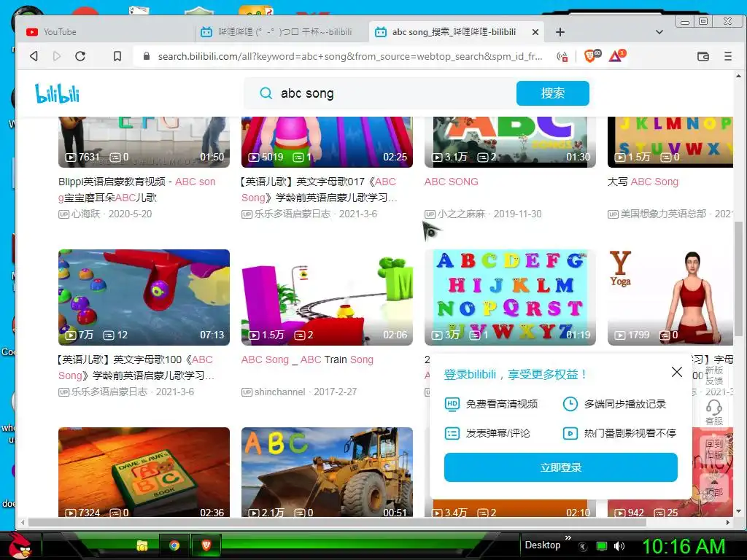Viewport: 747px width, 560px height.
Task: Click the 搜索 button
Action: pyautogui.click(x=553, y=93)
